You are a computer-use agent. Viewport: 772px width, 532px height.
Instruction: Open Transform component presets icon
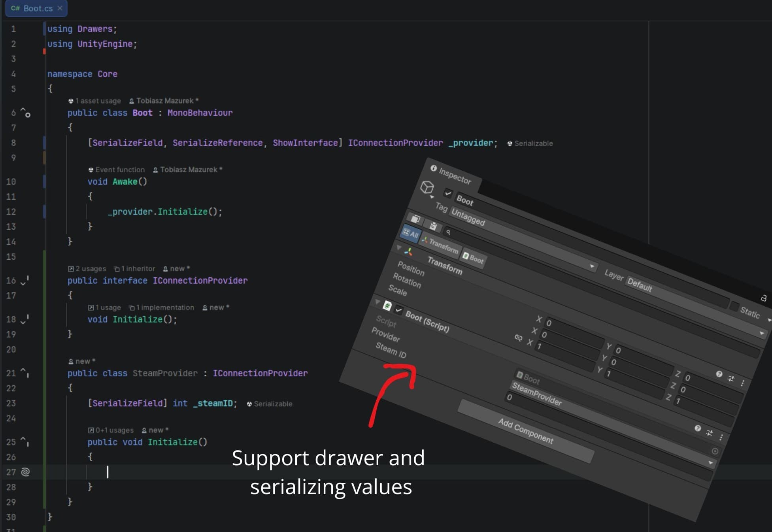[731, 379]
